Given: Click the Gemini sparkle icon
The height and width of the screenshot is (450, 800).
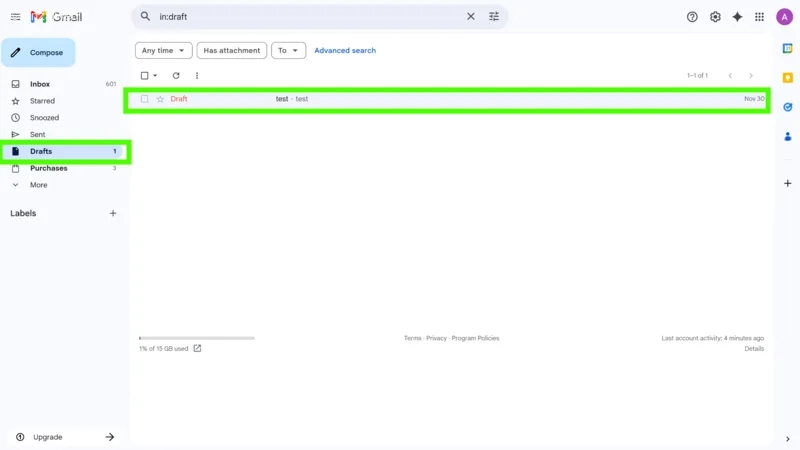Looking at the screenshot, I should (x=737, y=17).
